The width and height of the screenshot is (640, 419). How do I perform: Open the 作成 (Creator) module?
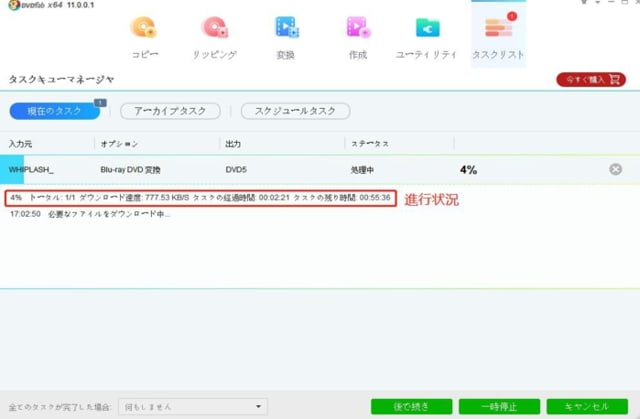(358, 36)
